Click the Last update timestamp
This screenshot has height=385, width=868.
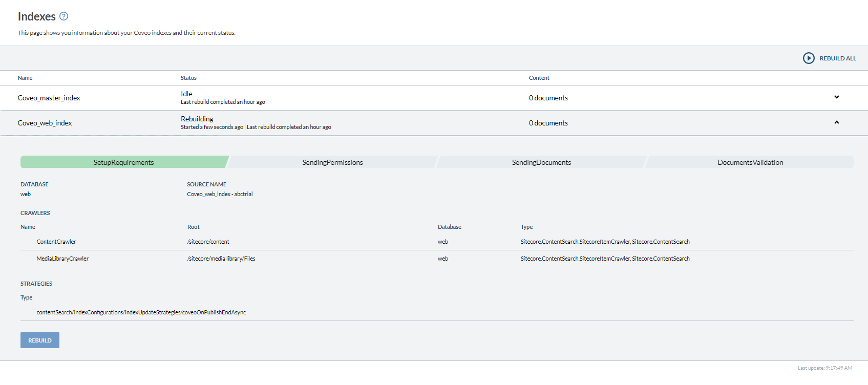pos(825,368)
